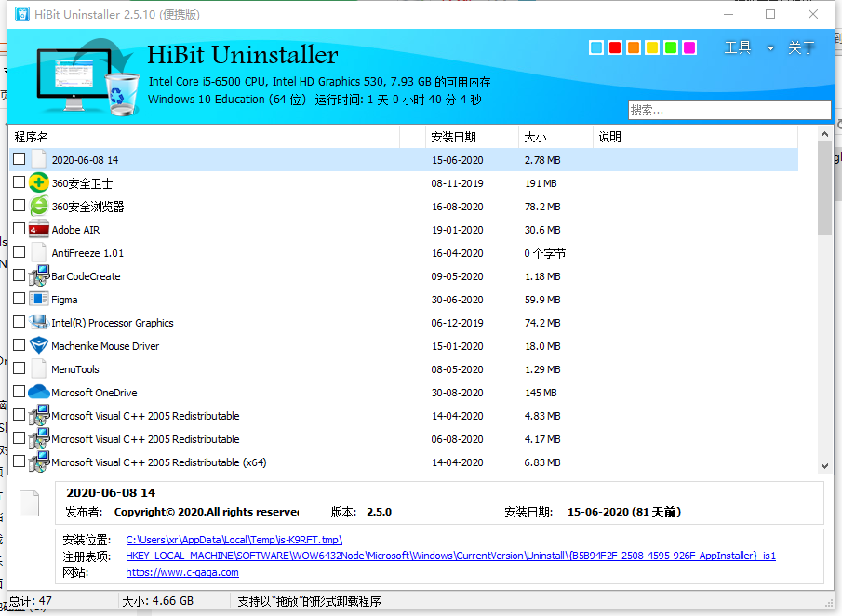This screenshot has width=842, height=616.
Task: Click the Adobe AIR red icon
Action: point(39,229)
